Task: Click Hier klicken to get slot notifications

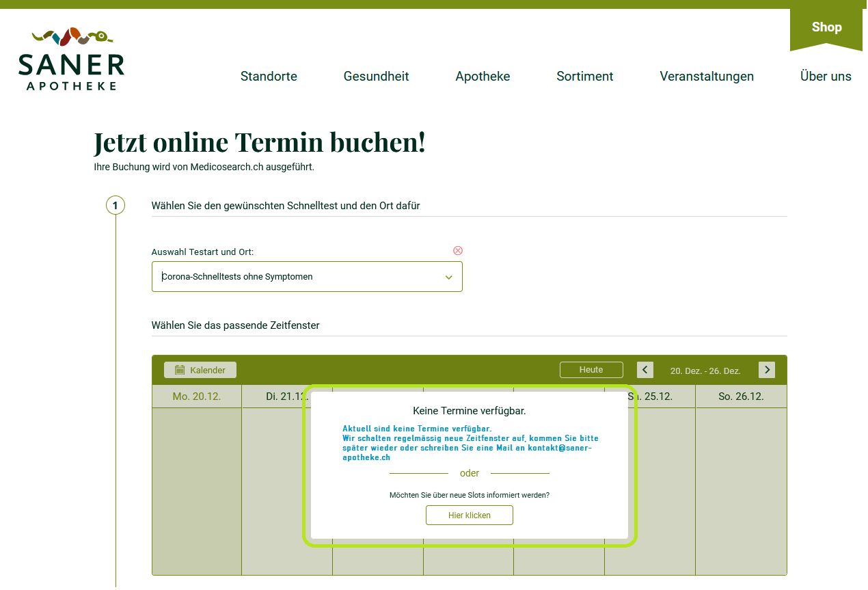Action: [470, 515]
